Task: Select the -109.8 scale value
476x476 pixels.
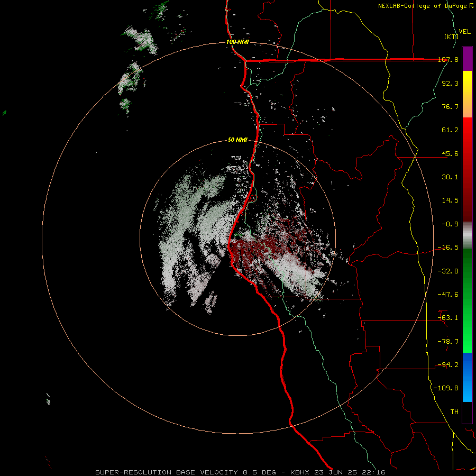Action: pyautogui.click(x=446, y=388)
